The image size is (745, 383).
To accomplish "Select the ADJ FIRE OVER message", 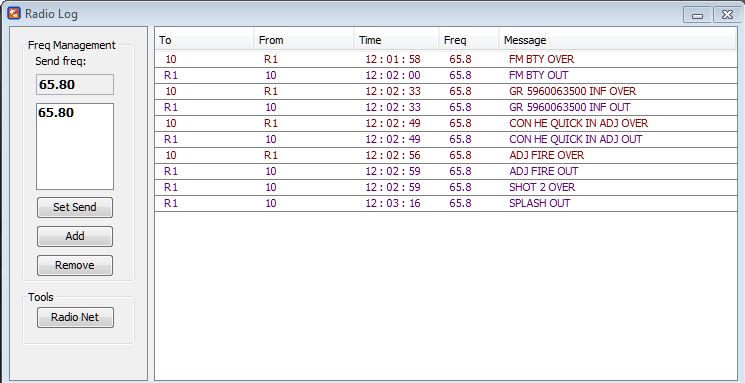I will coord(546,155).
